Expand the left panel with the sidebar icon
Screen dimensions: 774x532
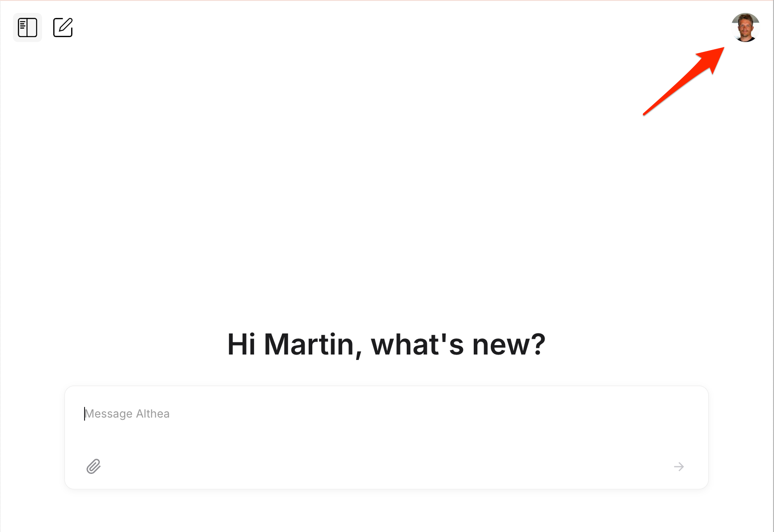pyautogui.click(x=27, y=27)
